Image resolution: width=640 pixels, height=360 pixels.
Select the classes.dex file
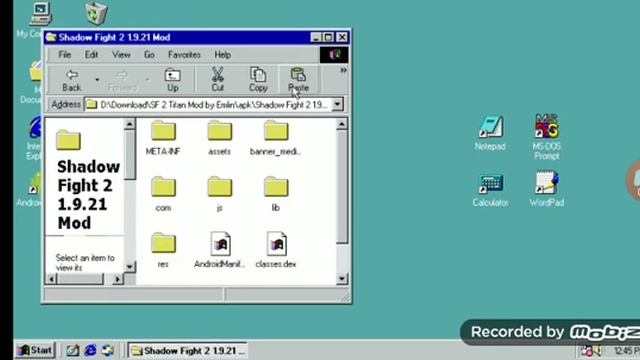pos(276,251)
